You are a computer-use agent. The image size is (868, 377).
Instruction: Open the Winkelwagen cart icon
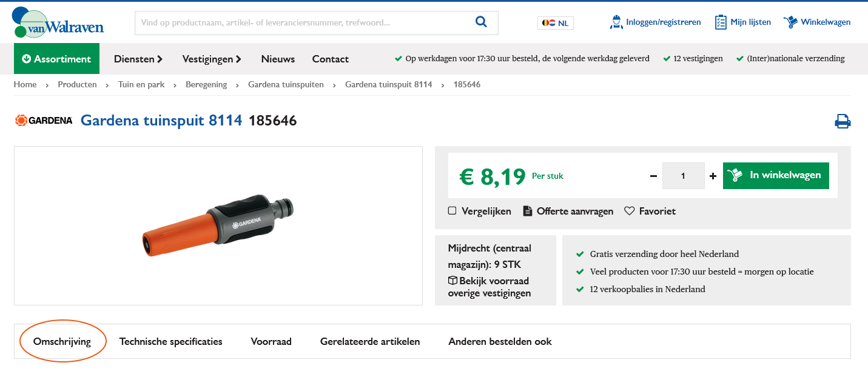(790, 22)
